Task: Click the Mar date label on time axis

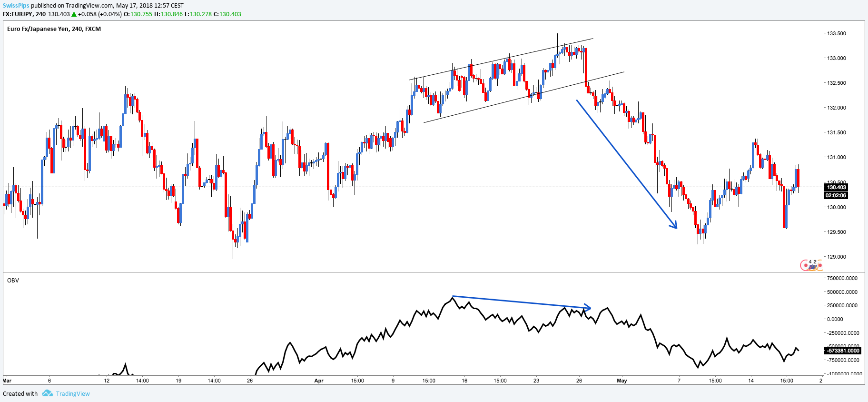Action: 7,381
